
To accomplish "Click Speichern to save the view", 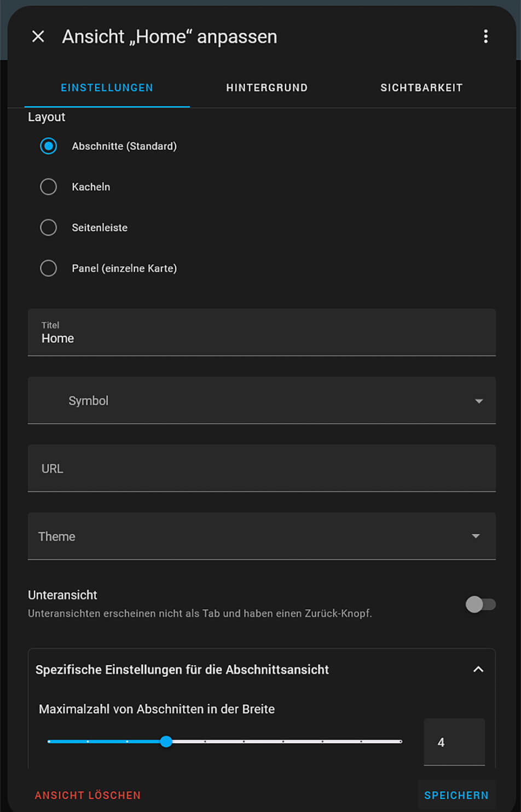I will tap(456, 795).
